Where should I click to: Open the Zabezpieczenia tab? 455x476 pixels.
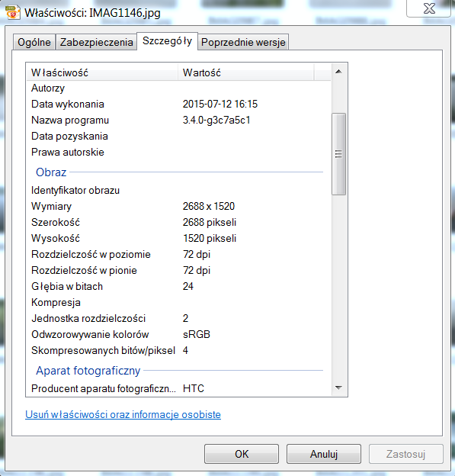pos(97,42)
